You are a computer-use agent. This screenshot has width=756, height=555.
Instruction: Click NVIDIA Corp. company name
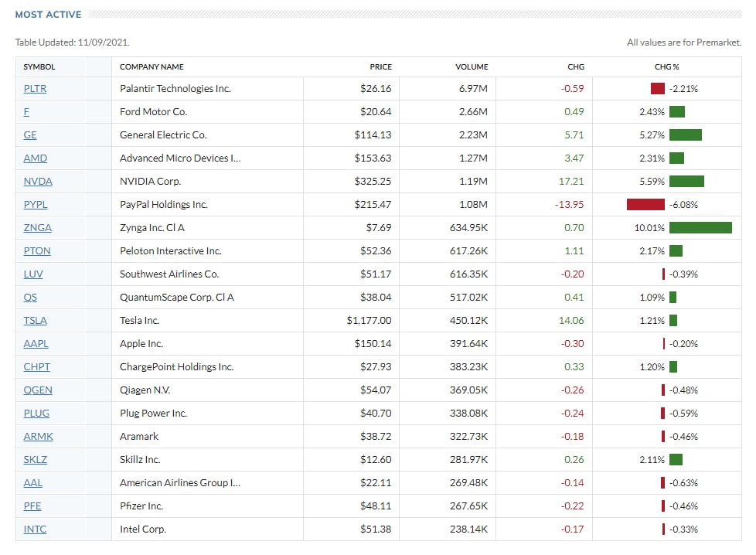point(150,182)
